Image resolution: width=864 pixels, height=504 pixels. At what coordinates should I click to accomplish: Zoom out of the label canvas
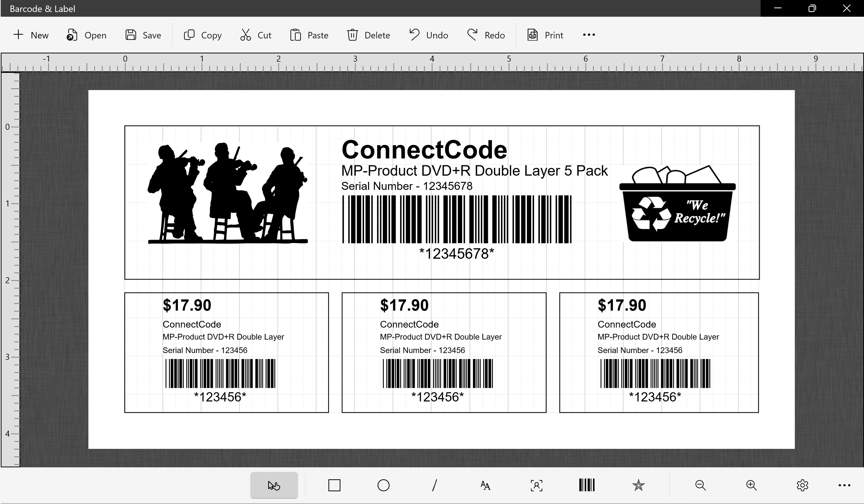click(700, 485)
